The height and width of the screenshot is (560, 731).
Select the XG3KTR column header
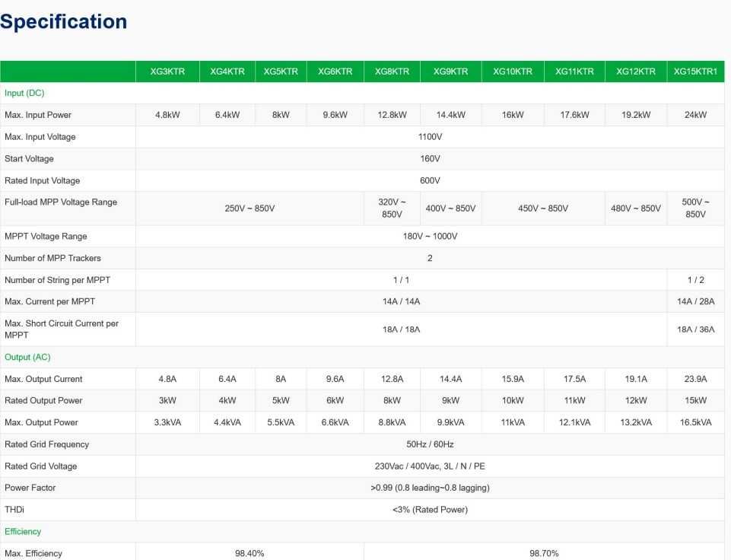point(167,72)
